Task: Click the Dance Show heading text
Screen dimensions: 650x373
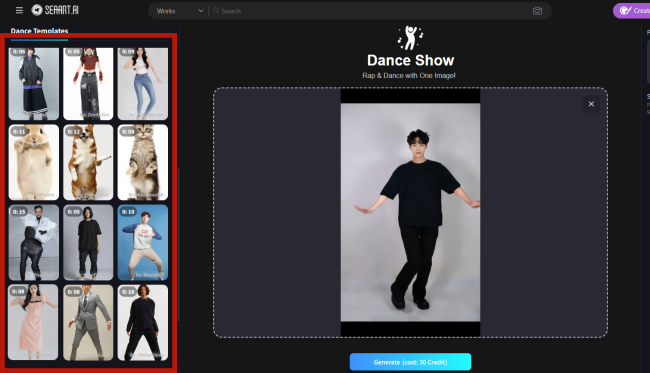Action: coord(410,61)
